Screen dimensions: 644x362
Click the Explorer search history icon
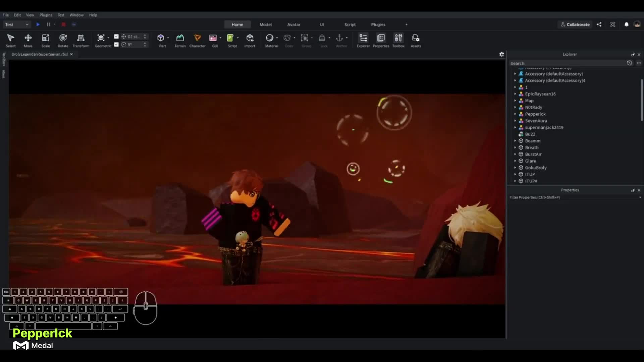click(x=630, y=63)
